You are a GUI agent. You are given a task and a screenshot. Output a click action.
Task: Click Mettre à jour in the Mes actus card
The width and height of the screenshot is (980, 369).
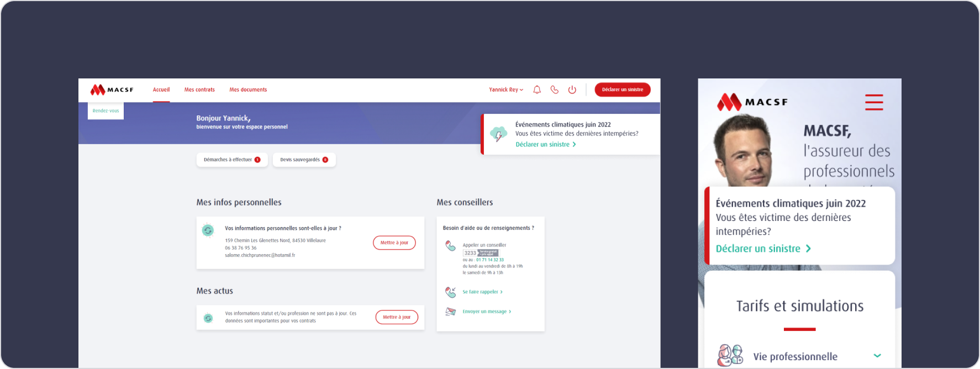397,317
